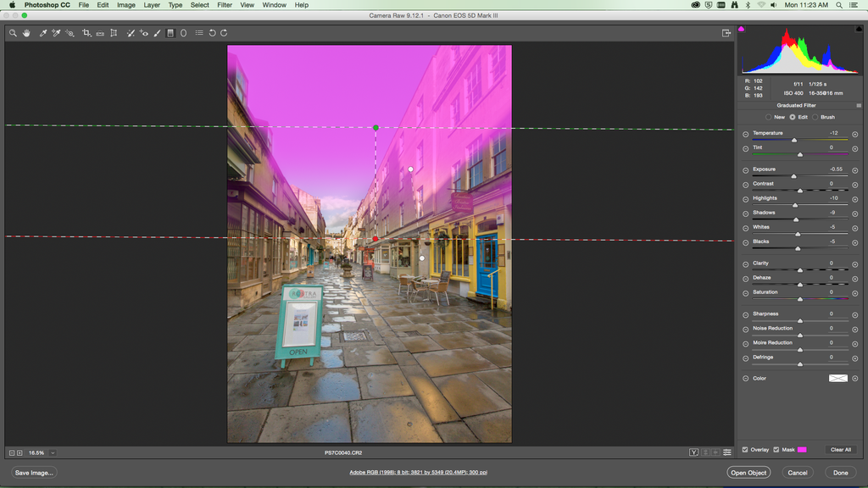Select the Red Eye Removal tool
Screen dimensions: 868x488
(x=144, y=33)
